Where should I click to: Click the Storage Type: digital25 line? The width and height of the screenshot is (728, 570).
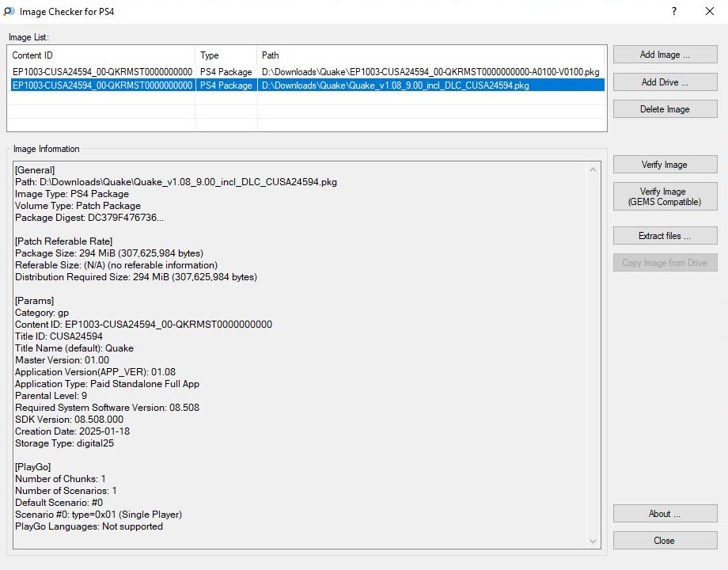point(65,443)
